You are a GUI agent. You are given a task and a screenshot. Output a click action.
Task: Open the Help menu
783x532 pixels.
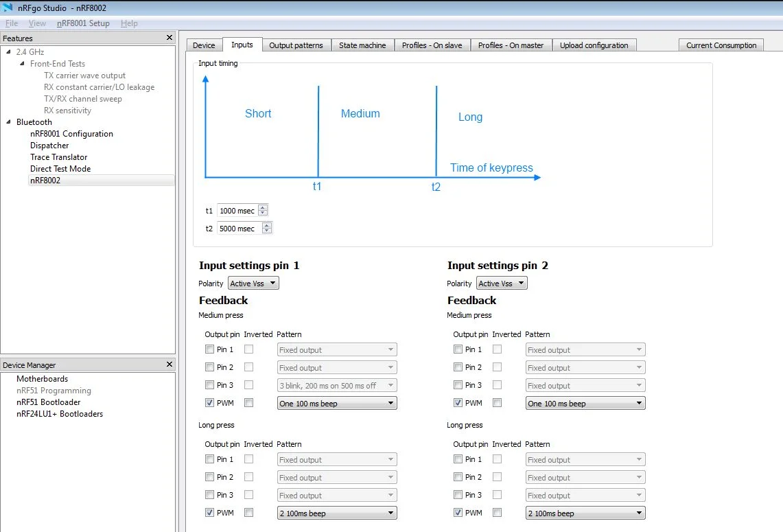pos(129,23)
